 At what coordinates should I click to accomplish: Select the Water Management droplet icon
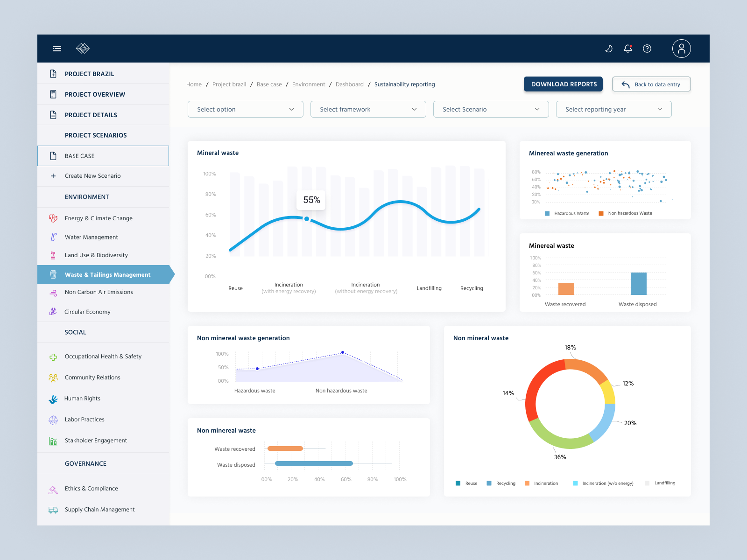[53, 237]
